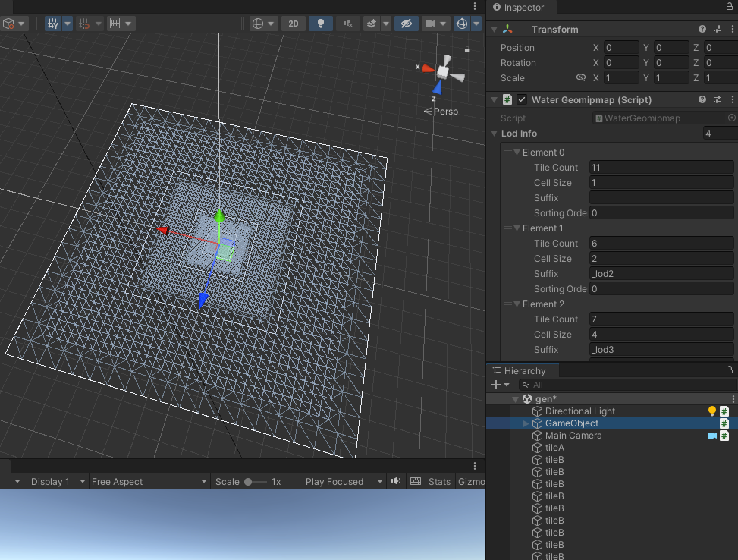Switch to the Inspector tab
Image resolution: width=738 pixels, height=560 pixels.
(x=523, y=7)
